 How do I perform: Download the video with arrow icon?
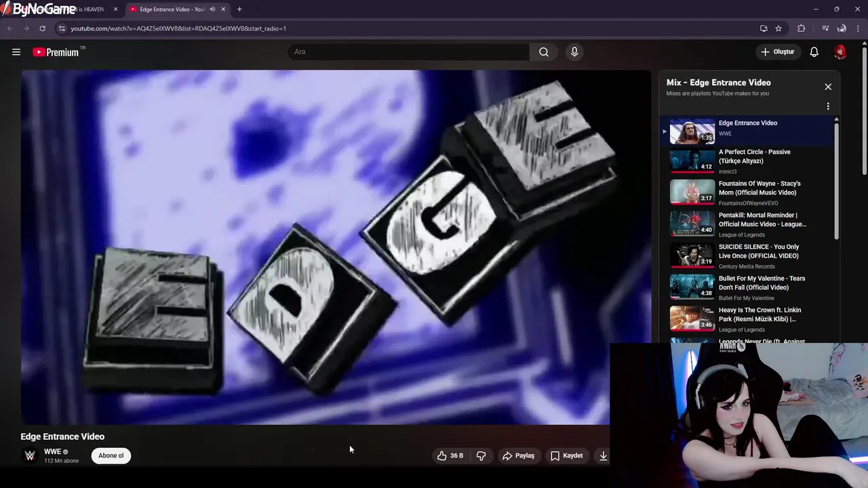coord(603,456)
